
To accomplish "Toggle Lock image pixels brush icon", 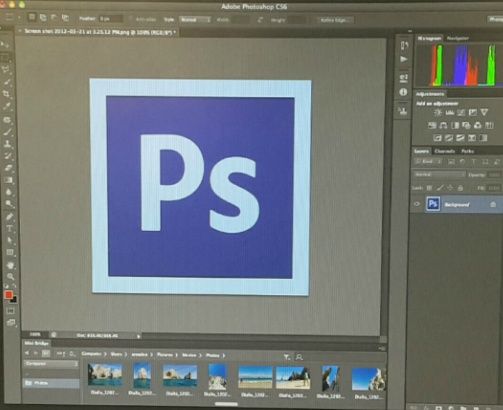I will [440, 188].
